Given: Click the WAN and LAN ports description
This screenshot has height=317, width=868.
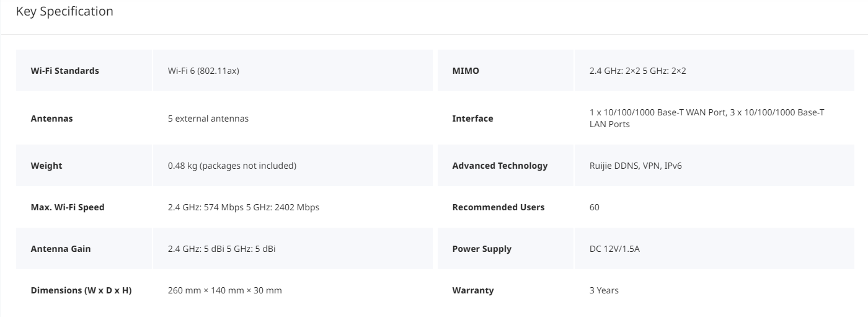Looking at the screenshot, I should (707, 118).
